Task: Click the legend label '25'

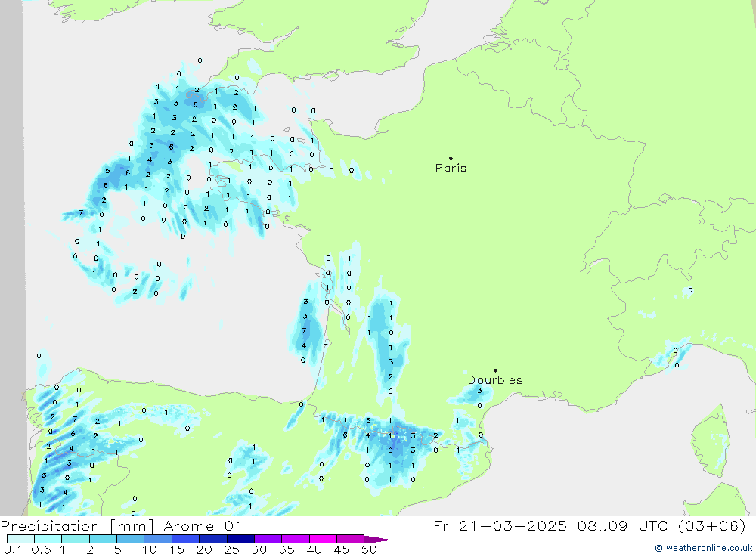Action: (x=232, y=549)
